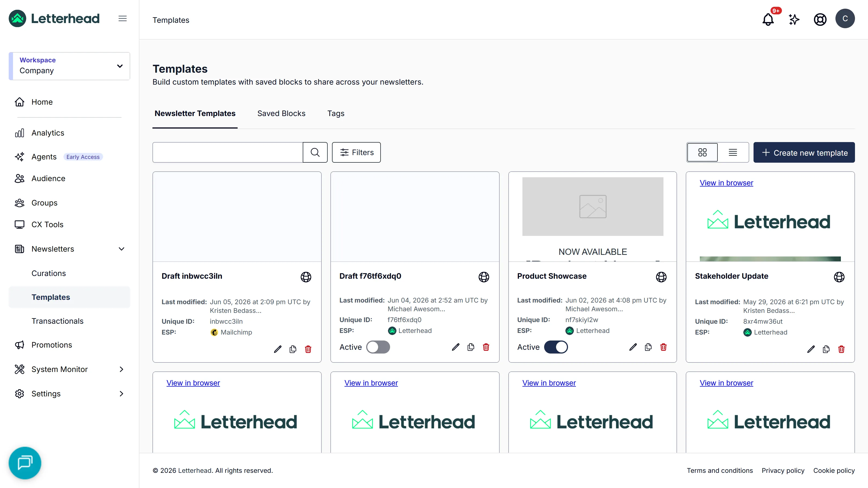868x488 pixels.
Task: Switch to grid view layout
Action: (x=702, y=152)
